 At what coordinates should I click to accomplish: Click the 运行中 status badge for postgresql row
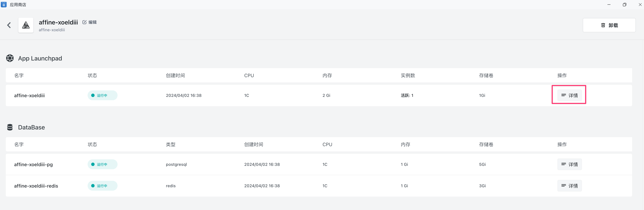pos(102,164)
